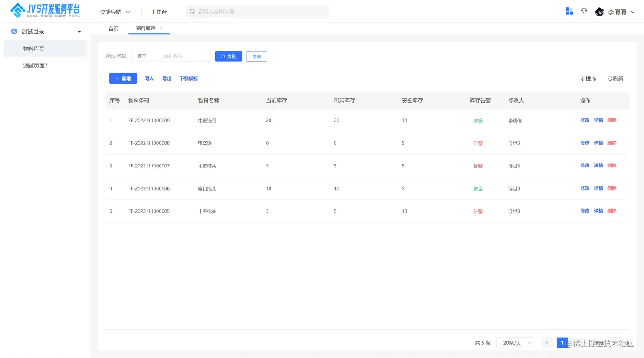Click 详情 for 木耙榔头 row
Viewport: 644px width, 358px height.
coord(598,165)
